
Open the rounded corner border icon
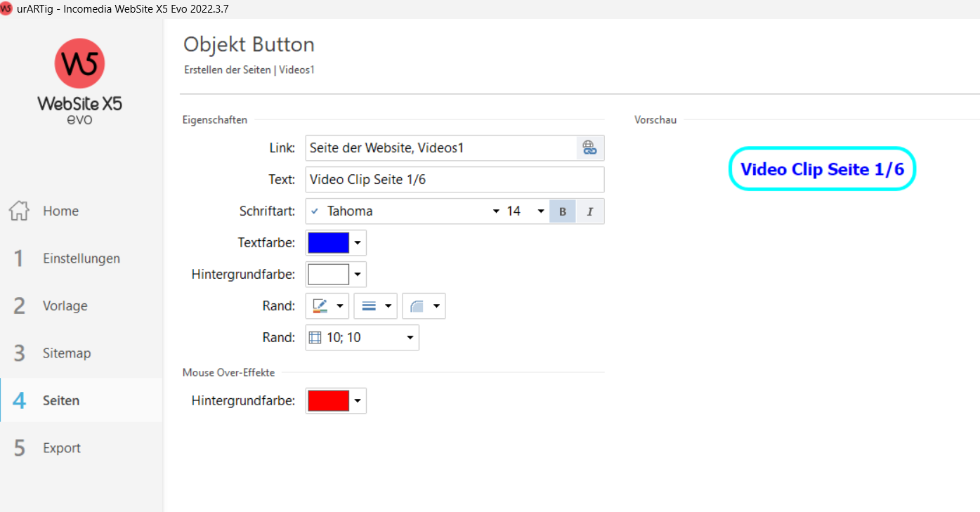417,306
